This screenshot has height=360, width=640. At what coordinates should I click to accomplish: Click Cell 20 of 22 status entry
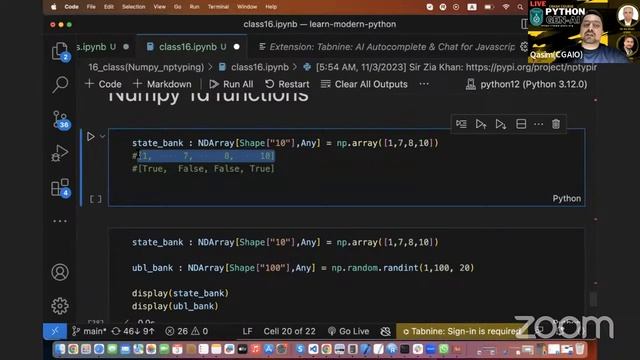click(289, 331)
